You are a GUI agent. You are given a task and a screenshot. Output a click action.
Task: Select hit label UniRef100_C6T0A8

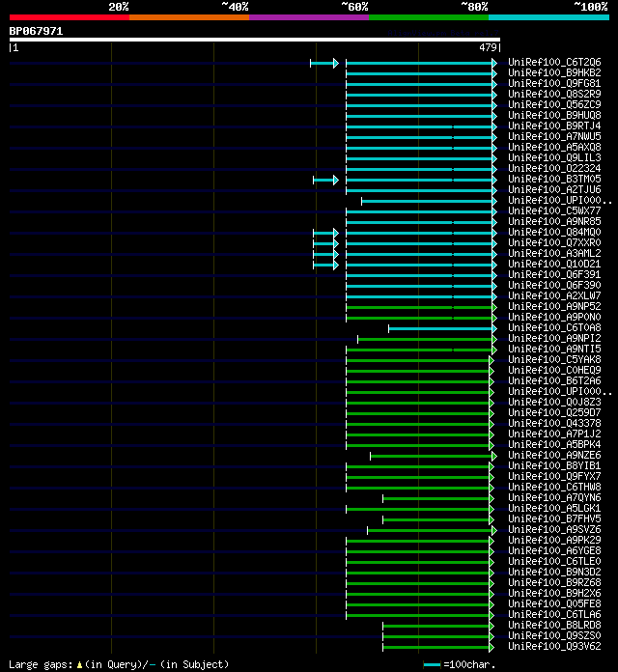pyautogui.click(x=554, y=327)
